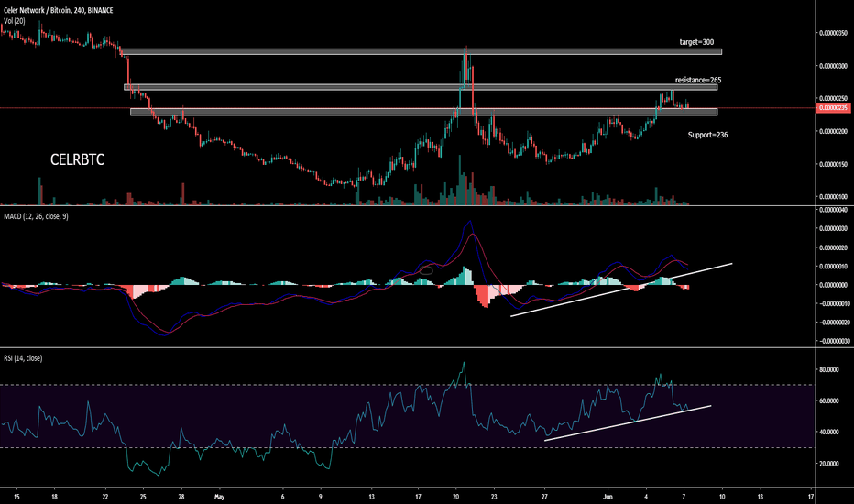Select the resistance=265 text annotation
The image size is (854, 504).
click(698, 80)
